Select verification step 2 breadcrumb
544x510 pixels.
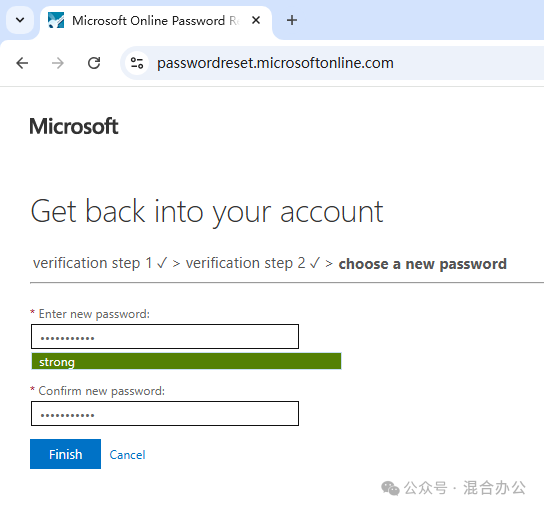click(x=253, y=263)
